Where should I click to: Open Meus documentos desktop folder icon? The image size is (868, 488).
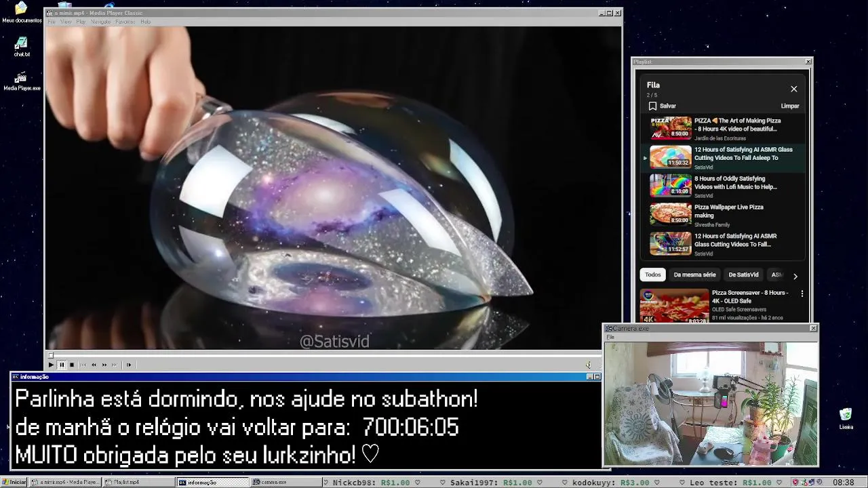[21, 12]
